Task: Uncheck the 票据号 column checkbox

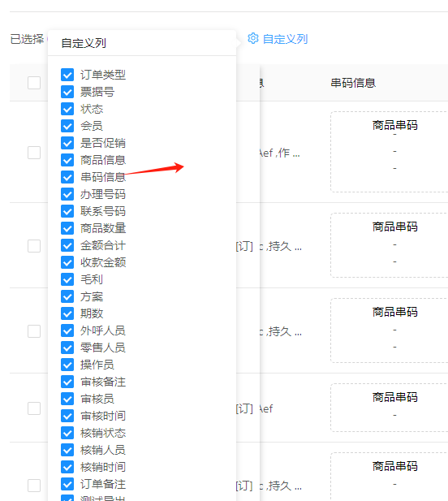Action: coord(67,92)
